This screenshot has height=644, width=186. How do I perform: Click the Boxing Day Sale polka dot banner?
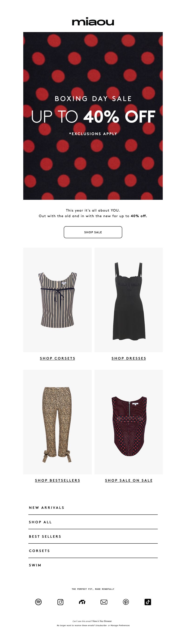[x=93, y=116]
